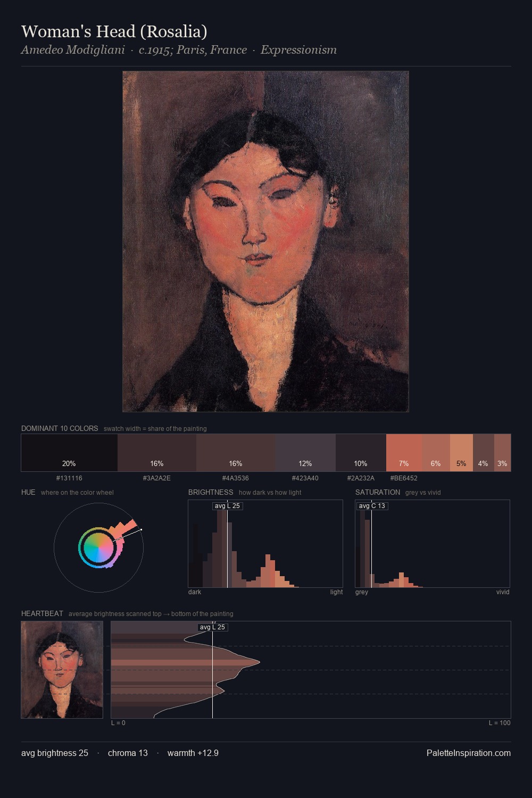Viewport: 532px width, 798px height.
Task: Click the 'L = 0' axis label
Action: [118, 723]
